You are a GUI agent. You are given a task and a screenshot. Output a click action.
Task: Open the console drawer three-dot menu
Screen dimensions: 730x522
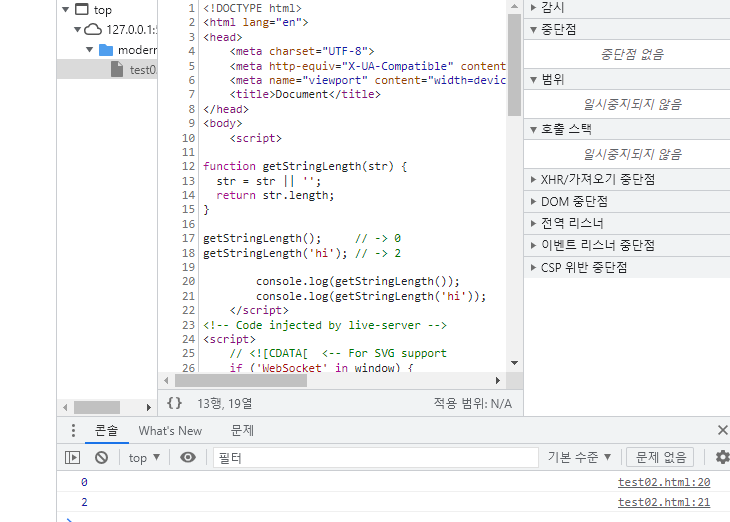tap(73, 430)
